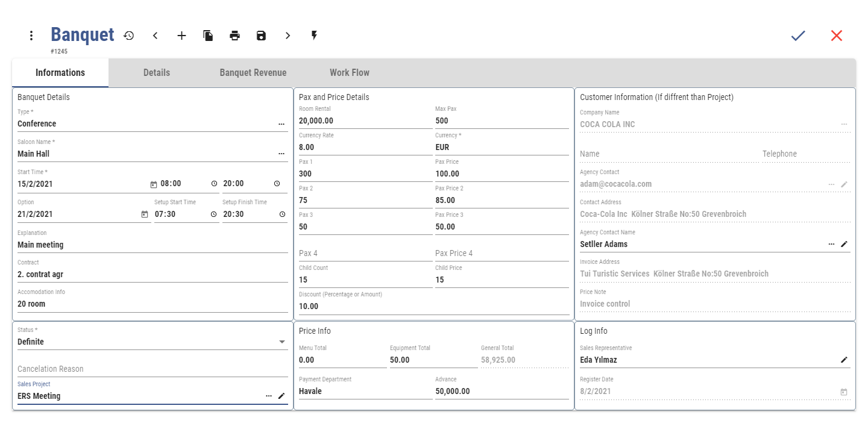Click the print icon in toolbar
Image resolution: width=868 pixels, height=429 pixels.
tap(234, 36)
